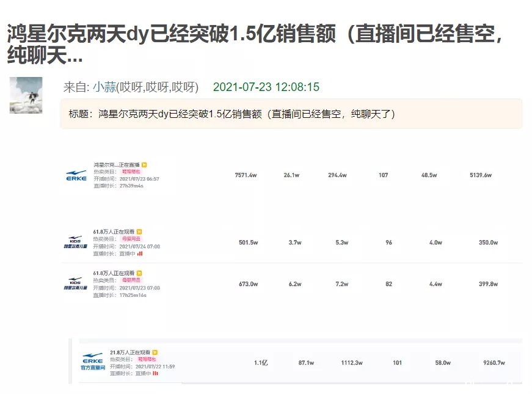
Task: Click value 4.0w
Action: coord(435,243)
